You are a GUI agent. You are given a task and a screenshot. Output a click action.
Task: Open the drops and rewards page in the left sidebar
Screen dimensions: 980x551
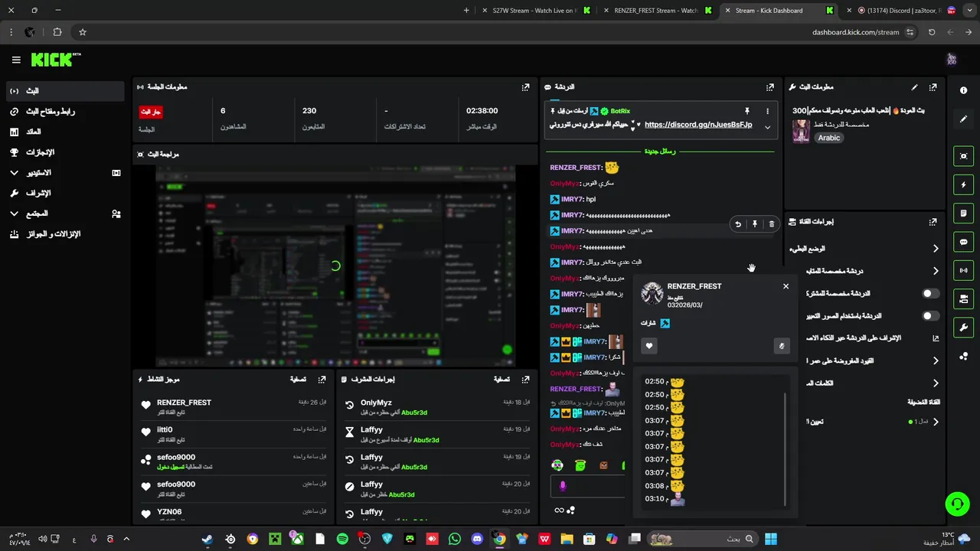point(64,234)
